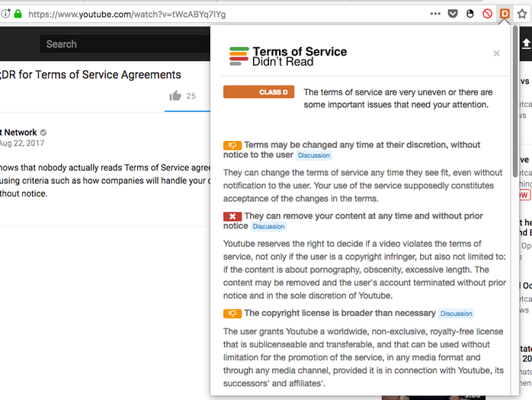
Task: Open Discussion link for copyright license point
Action: [457, 313]
